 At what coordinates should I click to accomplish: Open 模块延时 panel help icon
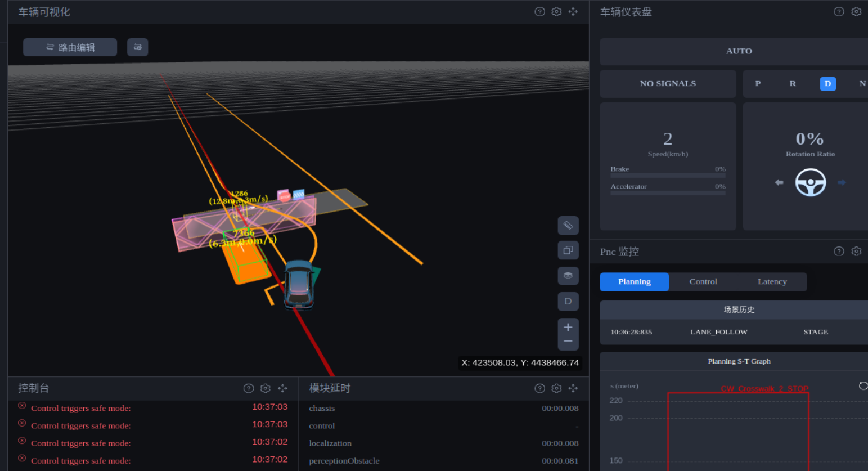coord(539,388)
